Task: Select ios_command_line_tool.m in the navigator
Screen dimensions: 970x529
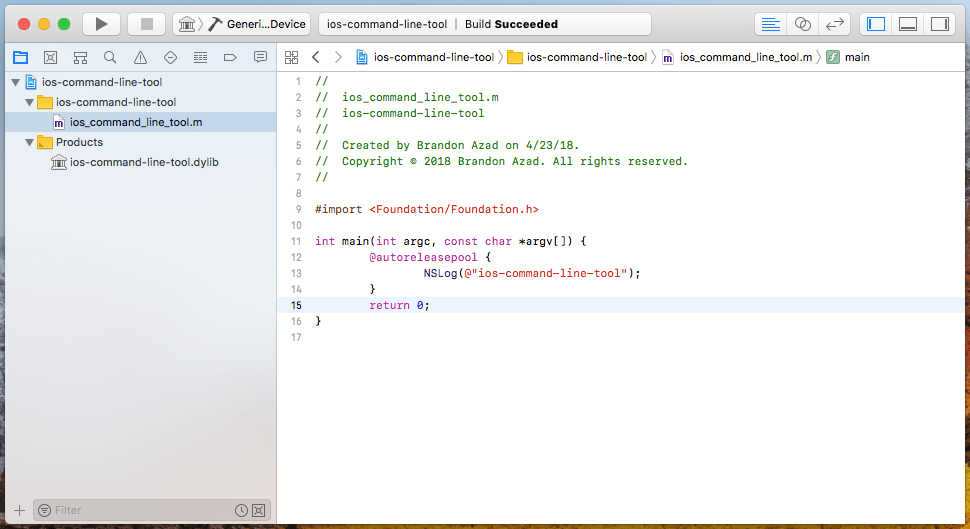Action: tap(140, 122)
